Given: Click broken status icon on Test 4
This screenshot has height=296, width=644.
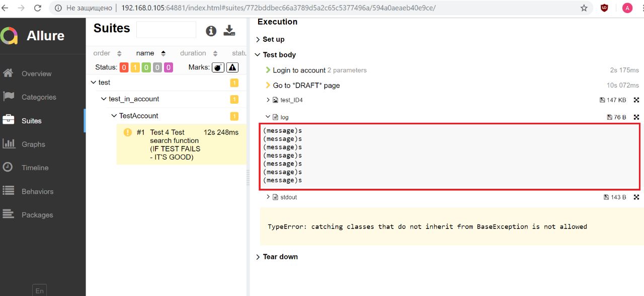Looking at the screenshot, I should pos(128,132).
